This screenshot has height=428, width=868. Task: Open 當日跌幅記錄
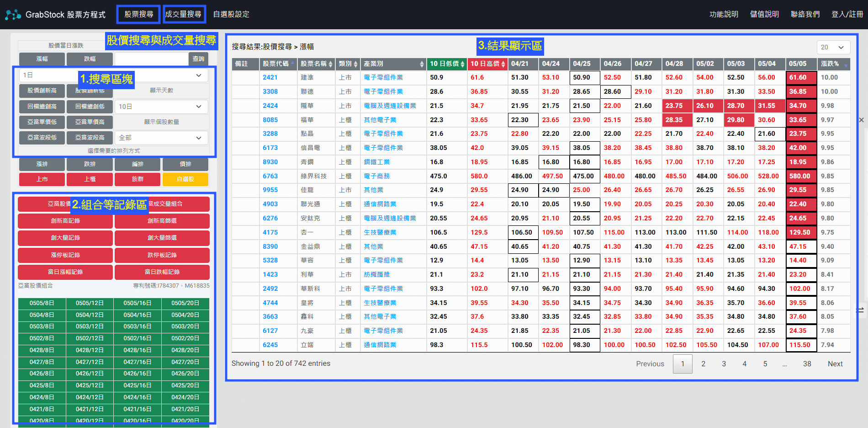point(162,272)
